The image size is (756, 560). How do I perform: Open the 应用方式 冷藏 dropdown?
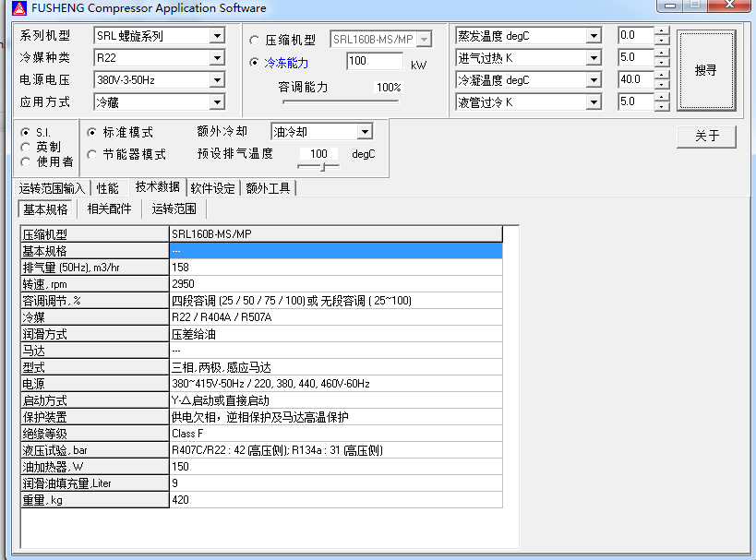click(218, 102)
